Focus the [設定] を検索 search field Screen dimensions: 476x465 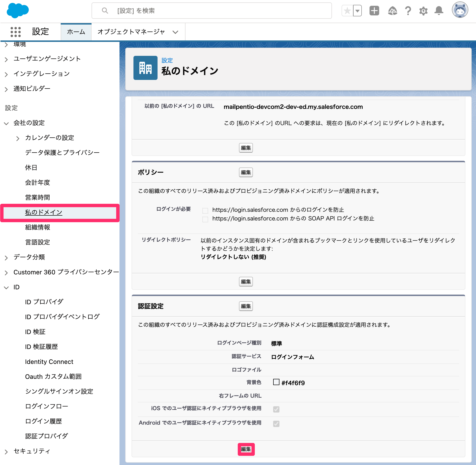[212, 11]
